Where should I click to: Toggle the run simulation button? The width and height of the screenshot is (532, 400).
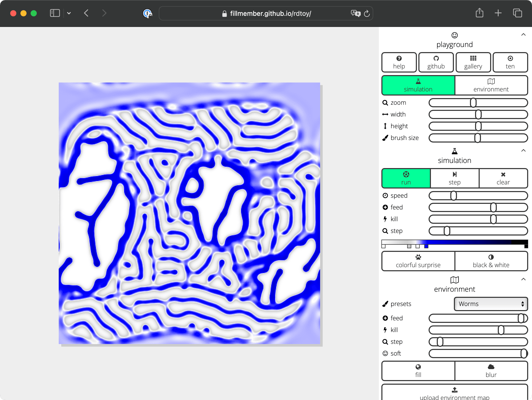tap(406, 178)
